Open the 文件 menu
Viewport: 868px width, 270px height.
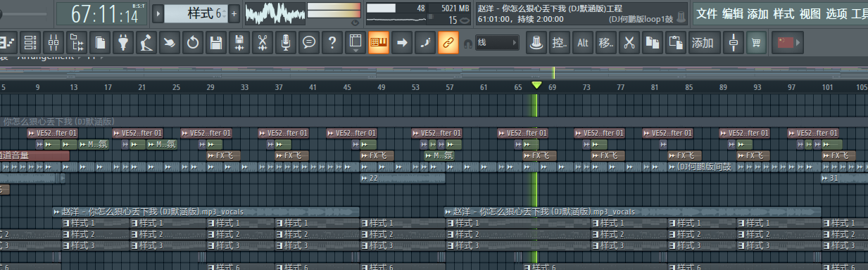coord(706,14)
